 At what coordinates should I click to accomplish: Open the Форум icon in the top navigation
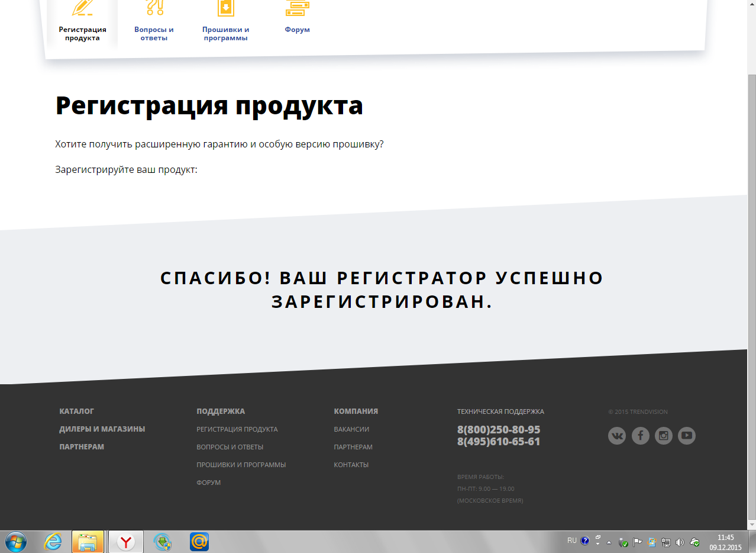pos(297,7)
